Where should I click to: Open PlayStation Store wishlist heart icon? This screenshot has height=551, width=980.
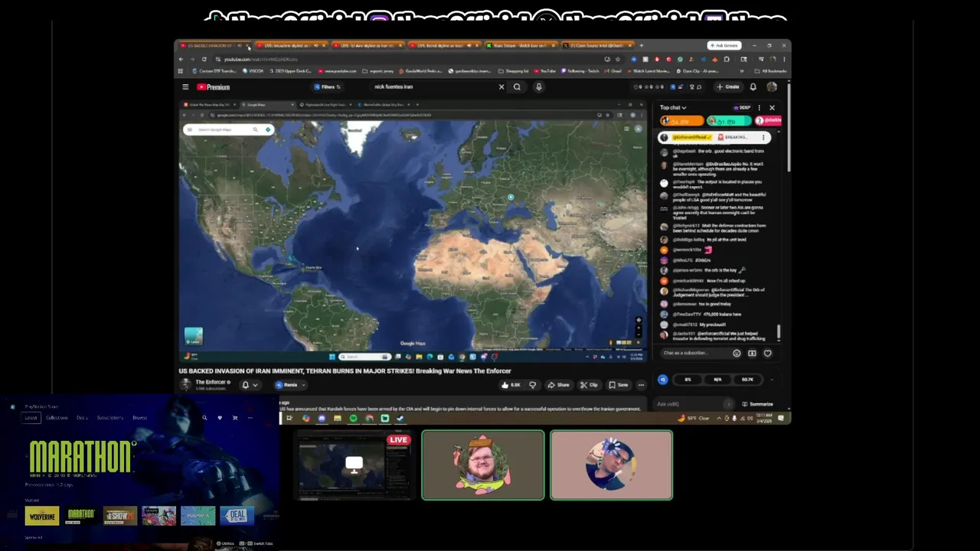coord(220,418)
